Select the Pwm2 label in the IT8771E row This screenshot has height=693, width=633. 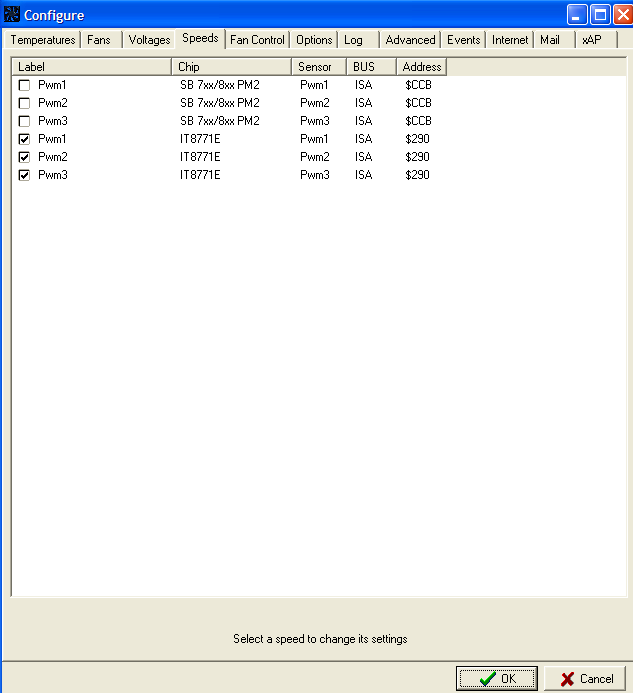[x=53, y=157]
